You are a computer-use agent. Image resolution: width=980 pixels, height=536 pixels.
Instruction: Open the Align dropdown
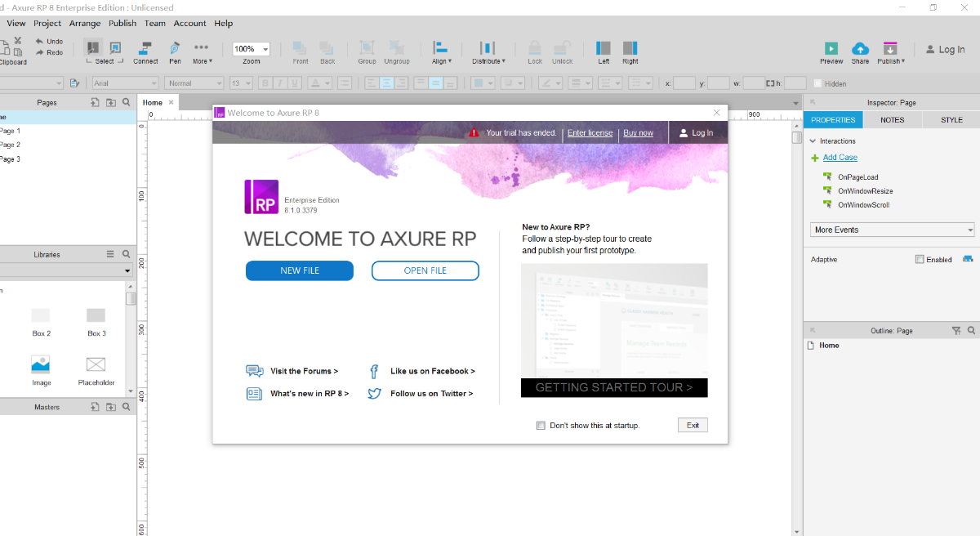tap(441, 52)
